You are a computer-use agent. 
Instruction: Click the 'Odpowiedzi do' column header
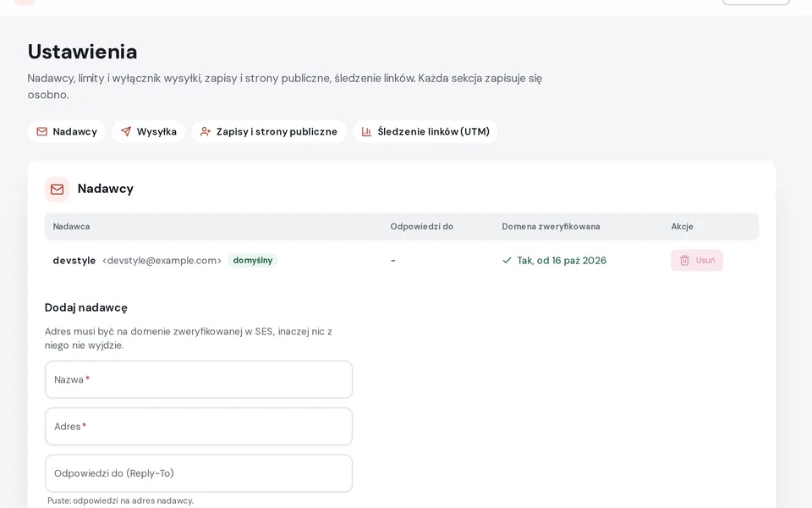click(x=421, y=227)
